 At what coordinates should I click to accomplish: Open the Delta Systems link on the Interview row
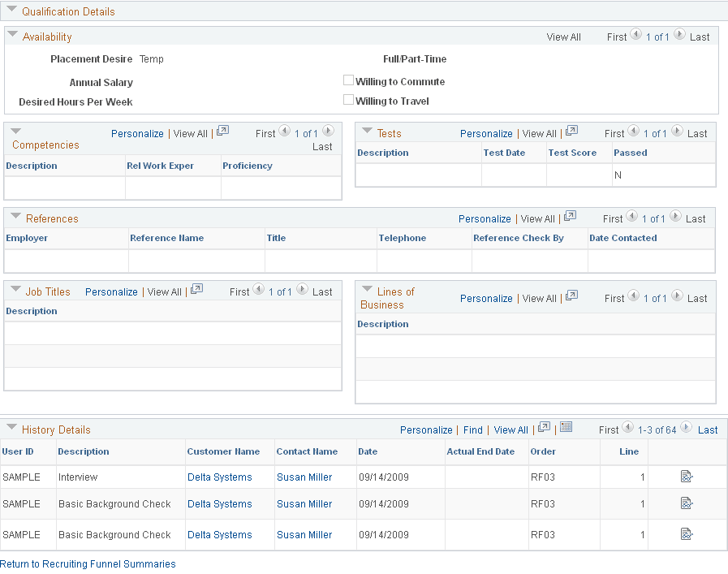click(218, 477)
